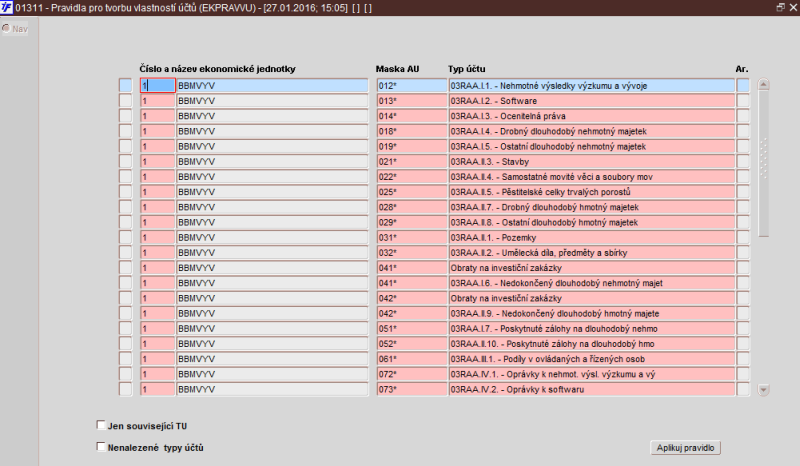The height and width of the screenshot is (466, 800).
Task: Click the Maska AU field 022*
Action: (412, 177)
